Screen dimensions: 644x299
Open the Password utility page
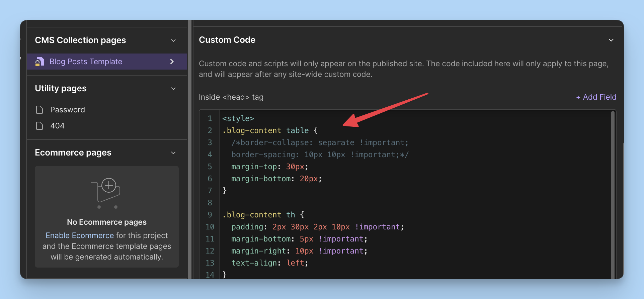click(x=68, y=110)
